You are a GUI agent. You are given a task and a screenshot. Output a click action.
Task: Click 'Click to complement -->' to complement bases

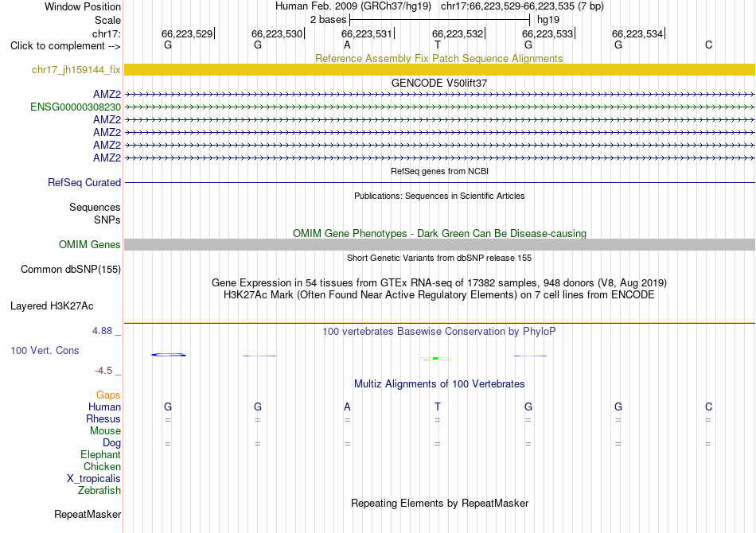pos(65,46)
